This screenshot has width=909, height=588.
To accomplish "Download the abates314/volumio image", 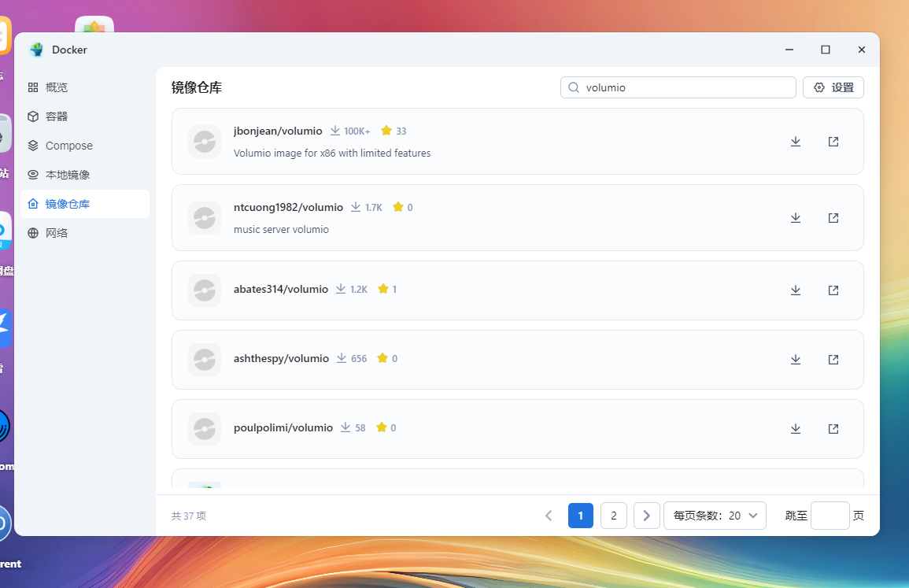I will [x=796, y=290].
